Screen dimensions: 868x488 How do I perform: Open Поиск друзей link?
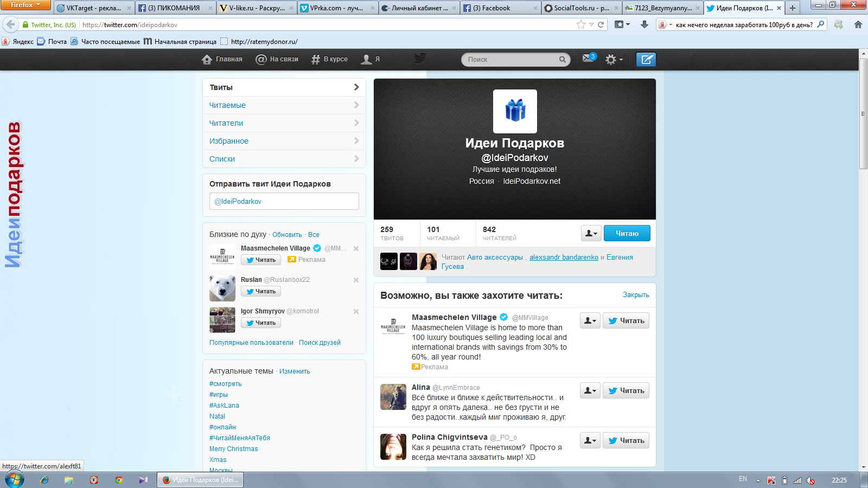[x=320, y=343]
